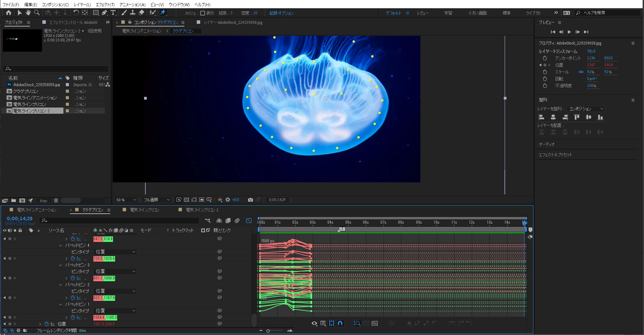Select the Hand tool in toolbar
The width and height of the screenshot is (644, 335).
tap(28, 13)
